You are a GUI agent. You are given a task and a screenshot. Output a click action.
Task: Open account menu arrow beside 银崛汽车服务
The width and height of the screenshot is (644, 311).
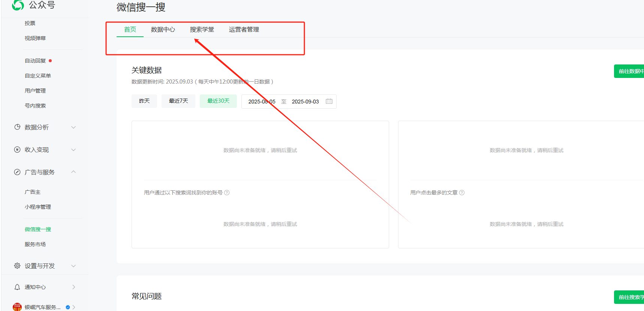click(x=74, y=307)
